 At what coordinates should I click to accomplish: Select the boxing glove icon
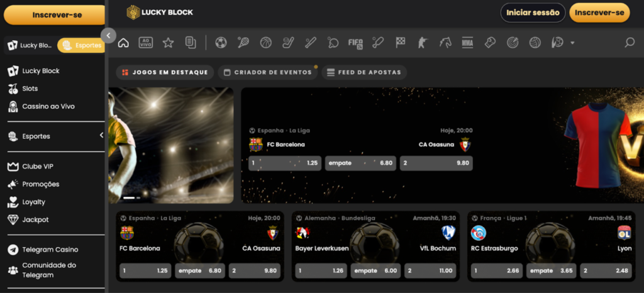point(490,43)
